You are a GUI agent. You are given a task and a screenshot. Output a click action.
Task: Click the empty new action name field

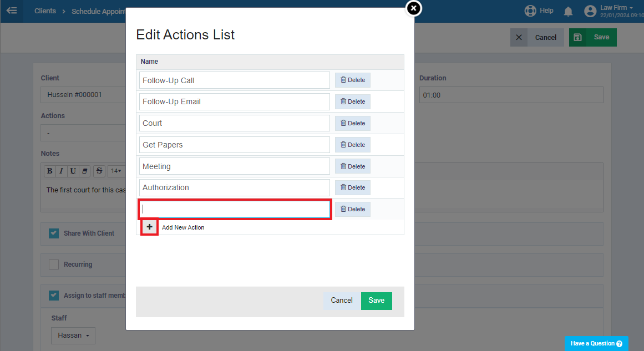(x=235, y=210)
